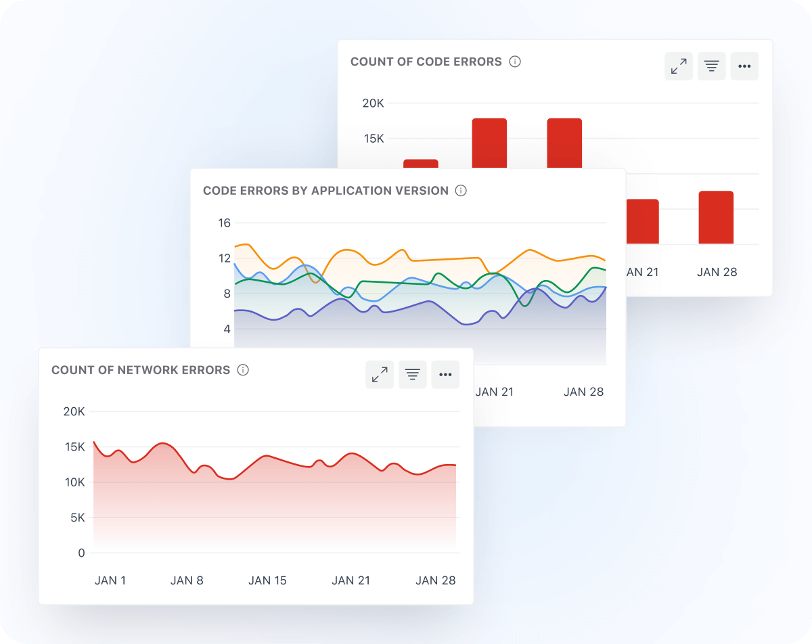Select JAN 1 label on Network Errors axis

(x=110, y=580)
